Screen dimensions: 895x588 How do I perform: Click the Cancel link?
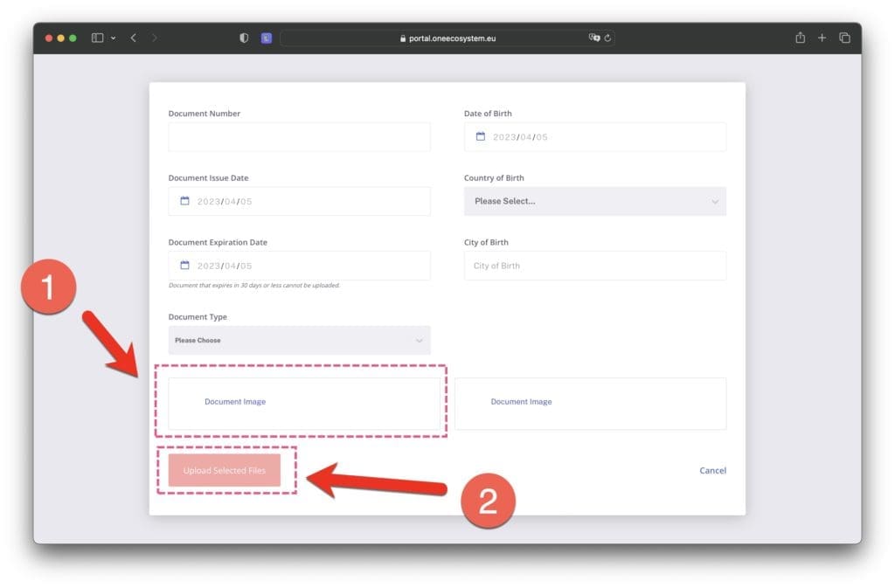click(x=712, y=471)
